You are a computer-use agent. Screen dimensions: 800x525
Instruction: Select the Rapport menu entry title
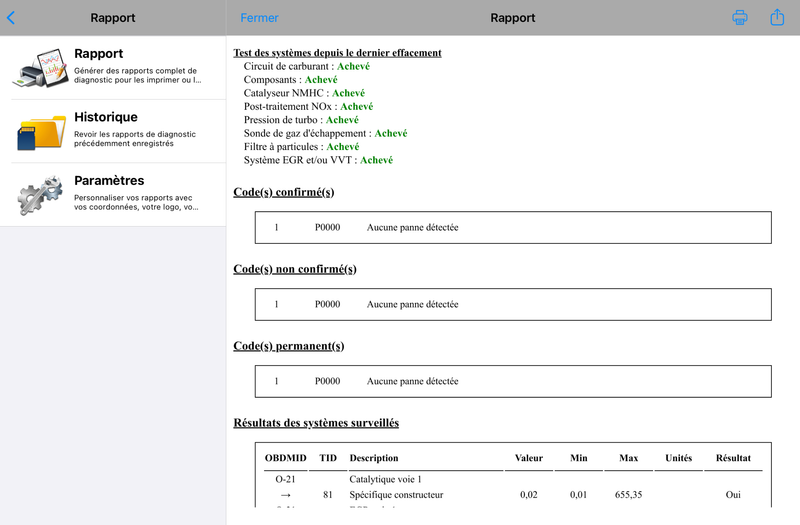pyautogui.click(x=99, y=54)
